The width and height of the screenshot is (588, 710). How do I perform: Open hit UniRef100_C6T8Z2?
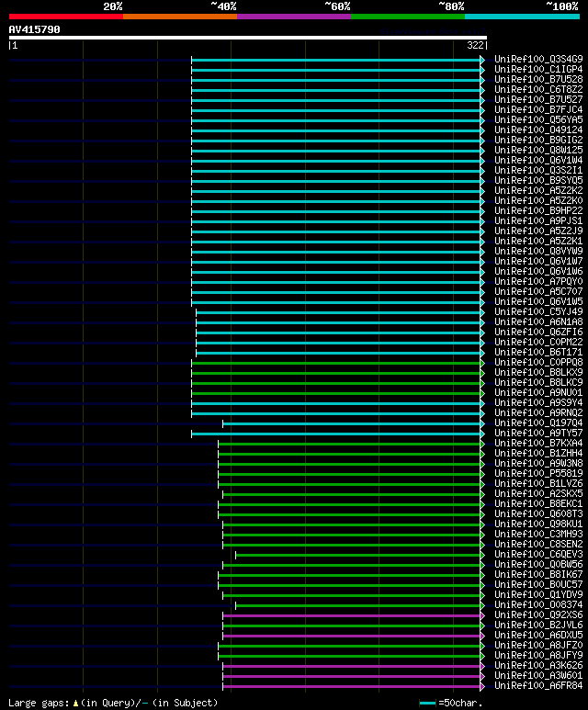[x=538, y=90]
